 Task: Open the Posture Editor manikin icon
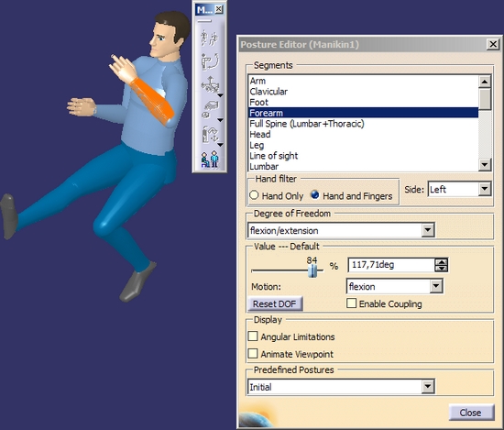210,38
